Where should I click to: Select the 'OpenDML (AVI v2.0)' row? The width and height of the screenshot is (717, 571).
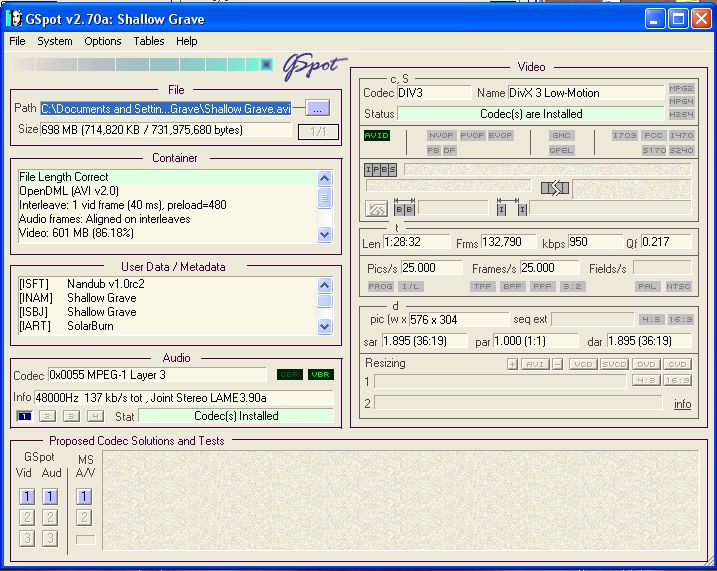[x=167, y=191]
